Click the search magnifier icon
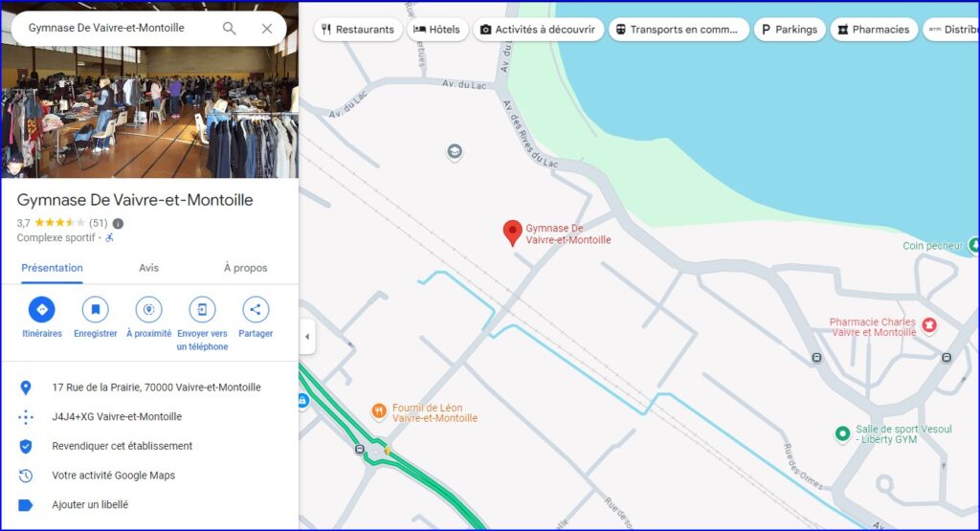 click(x=230, y=28)
